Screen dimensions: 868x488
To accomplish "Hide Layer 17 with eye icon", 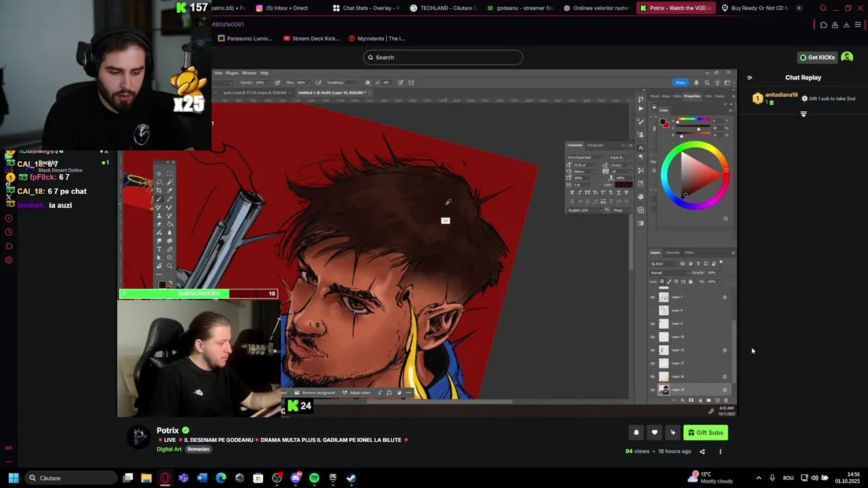I will pos(652,363).
